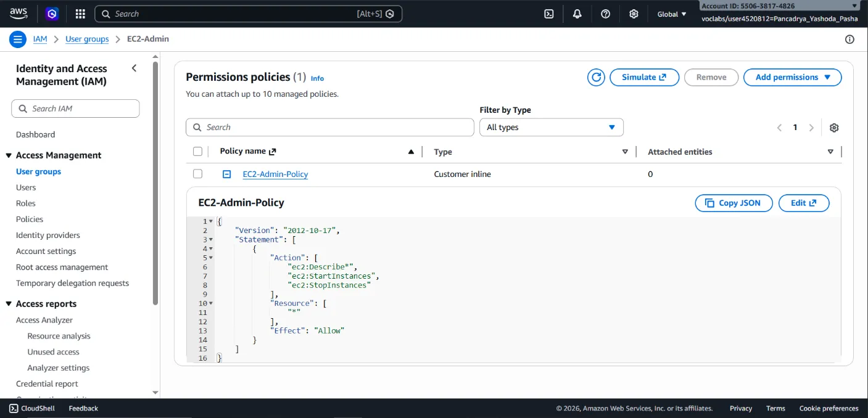Click the policies search field
868x418 pixels.
[329, 127]
